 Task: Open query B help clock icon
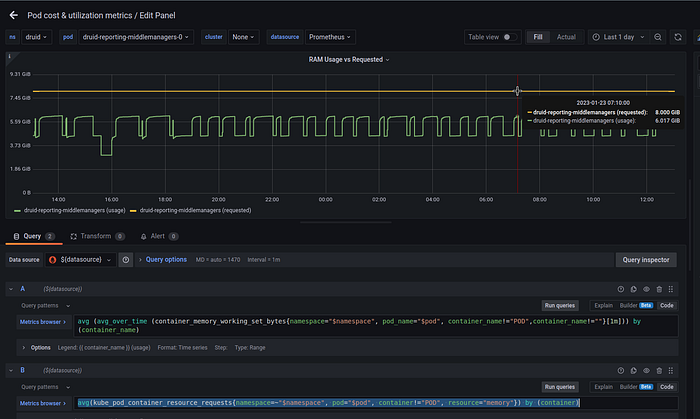click(x=621, y=370)
